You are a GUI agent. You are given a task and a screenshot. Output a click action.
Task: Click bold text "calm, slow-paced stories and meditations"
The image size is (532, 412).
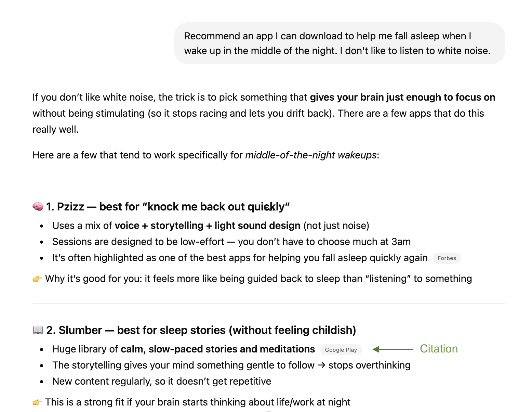pyautogui.click(x=218, y=349)
